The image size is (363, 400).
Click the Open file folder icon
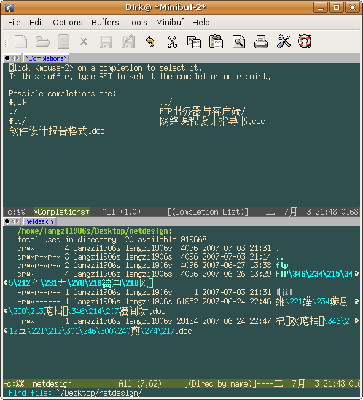pyautogui.click(x=43, y=42)
